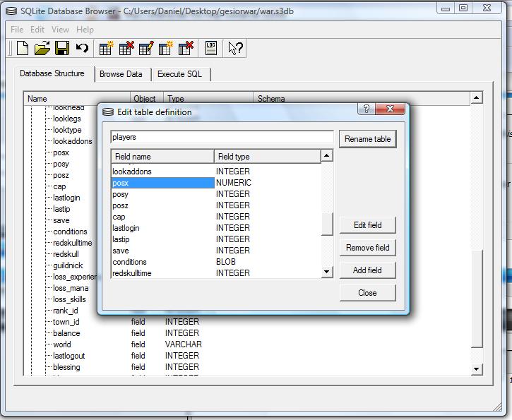Click the field list scrollbar thumb
This screenshot has height=420, width=512.
click(327, 224)
